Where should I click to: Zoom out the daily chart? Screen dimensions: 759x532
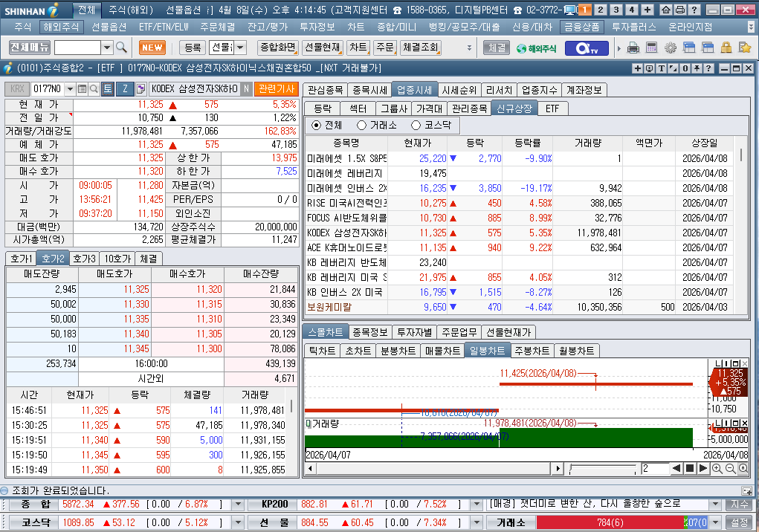(x=730, y=468)
